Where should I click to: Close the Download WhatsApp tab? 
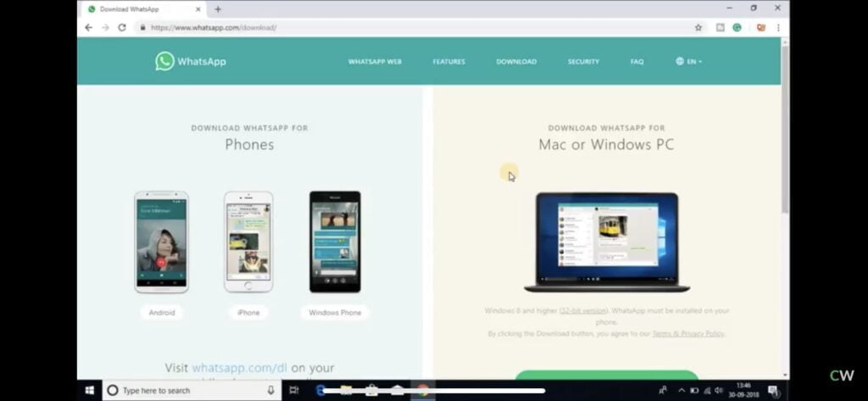[x=198, y=9]
